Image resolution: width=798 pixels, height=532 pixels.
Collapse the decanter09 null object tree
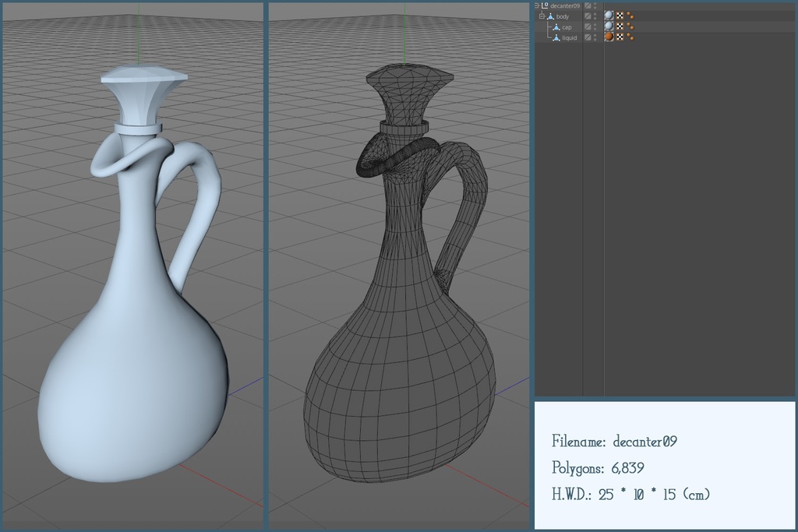tap(537, 5)
